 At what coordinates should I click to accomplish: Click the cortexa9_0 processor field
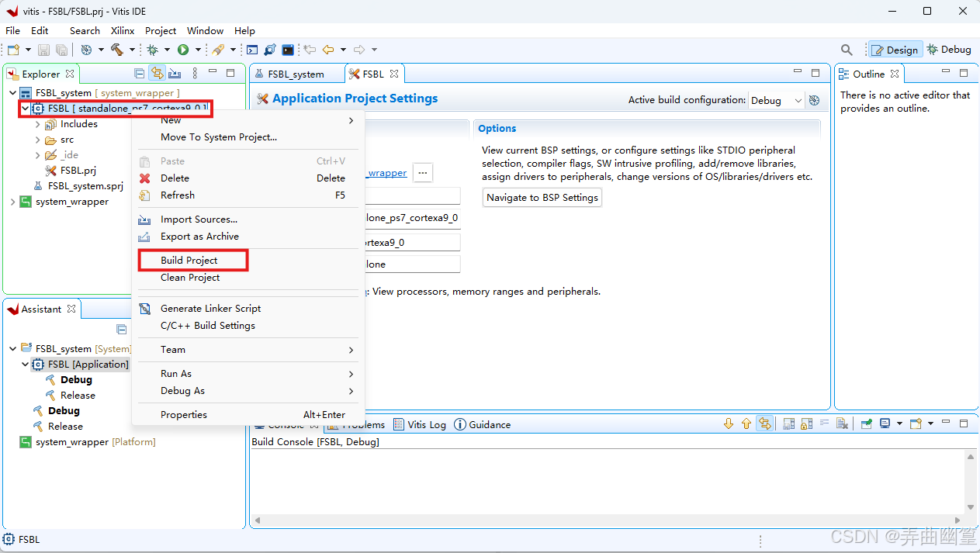point(412,243)
